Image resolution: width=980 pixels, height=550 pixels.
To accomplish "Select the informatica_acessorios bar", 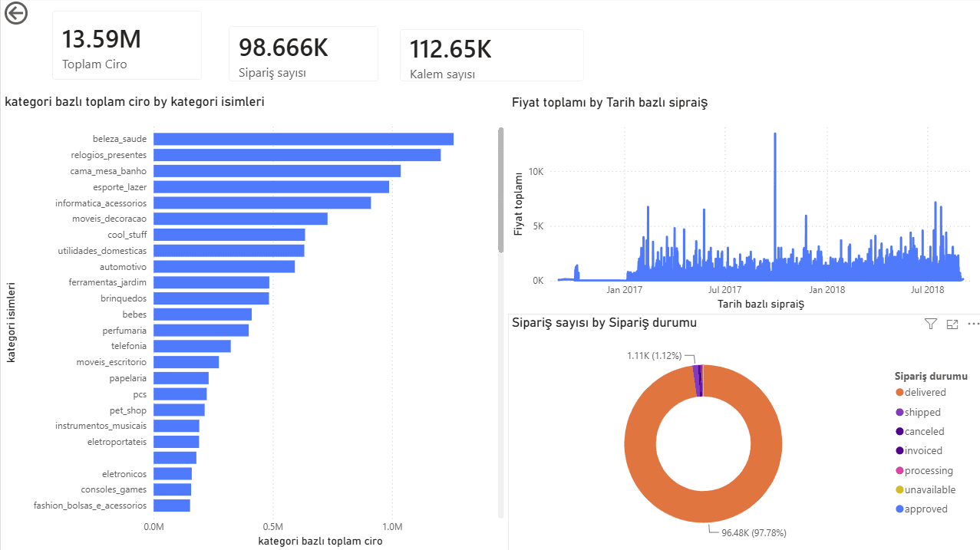I will pos(262,203).
